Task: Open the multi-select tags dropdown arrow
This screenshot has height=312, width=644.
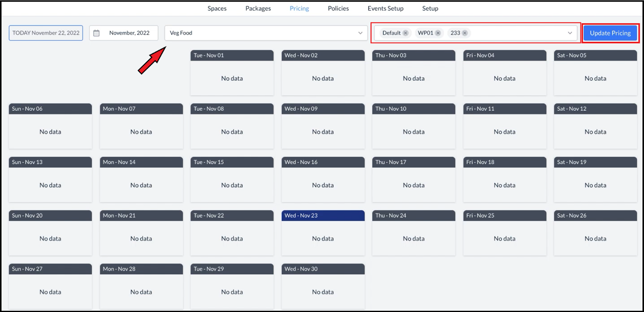Action: [570, 33]
